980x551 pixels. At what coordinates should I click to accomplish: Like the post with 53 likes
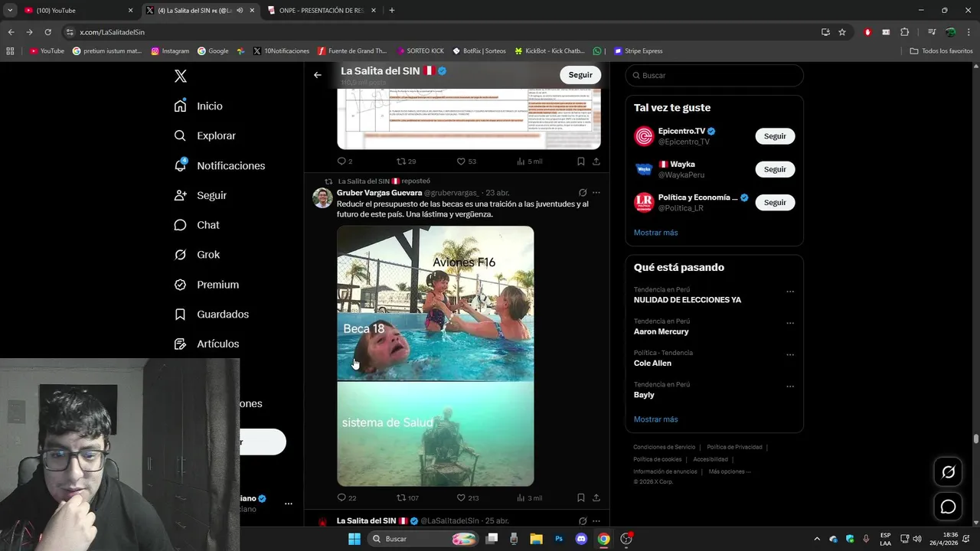pyautogui.click(x=466, y=161)
